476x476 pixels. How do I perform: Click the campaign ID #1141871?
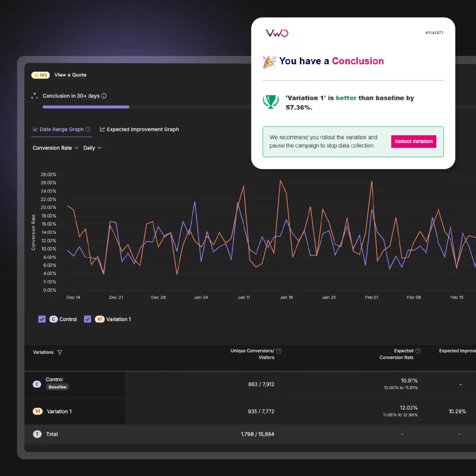pyautogui.click(x=434, y=33)
